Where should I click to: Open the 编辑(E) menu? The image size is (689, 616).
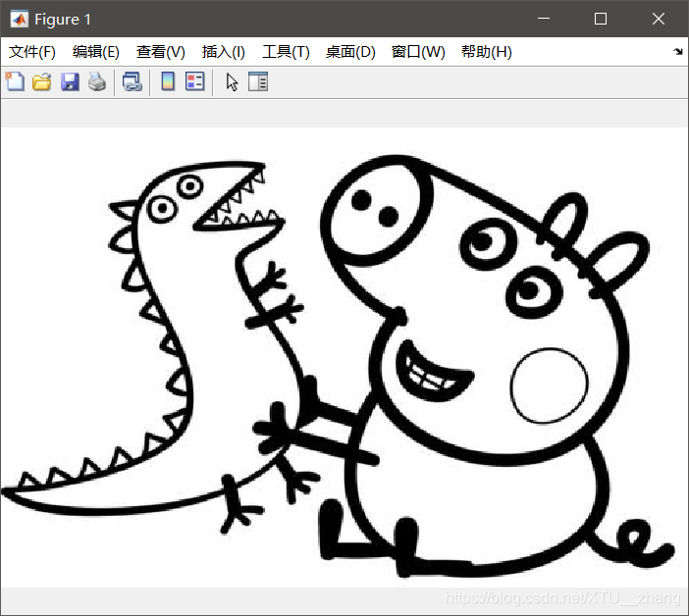[x=96, y=52]
